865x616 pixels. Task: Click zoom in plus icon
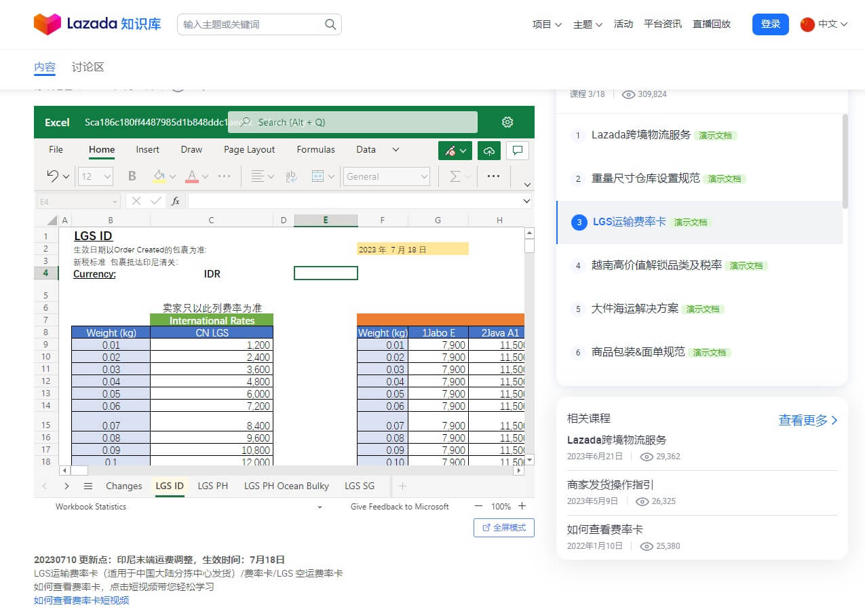(x=522, y=506)
